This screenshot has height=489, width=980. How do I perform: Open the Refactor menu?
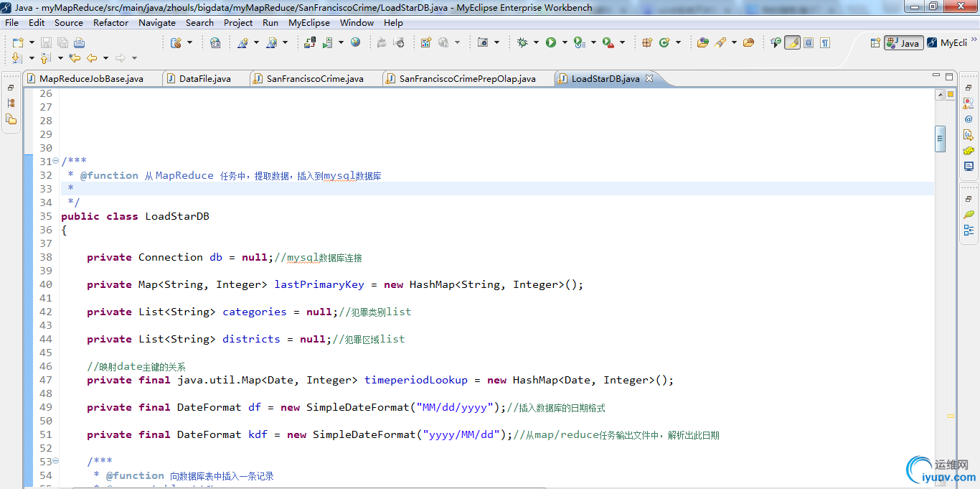point(110,22)
